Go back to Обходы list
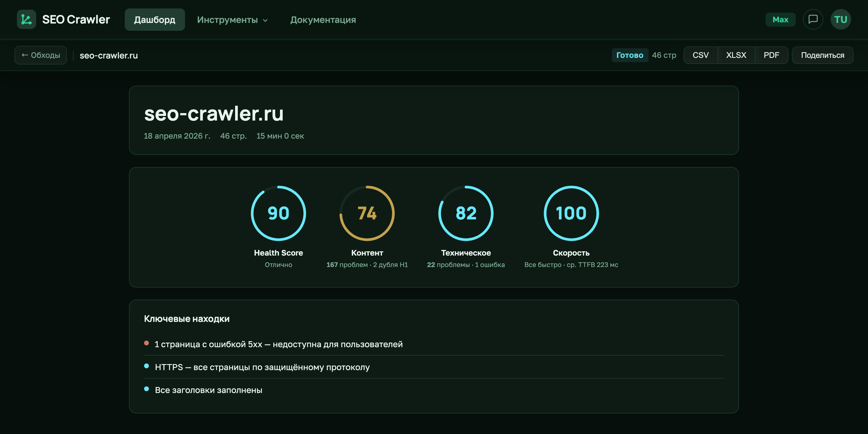The width and height of the screenshot is (868, 434). pos(41,55)
